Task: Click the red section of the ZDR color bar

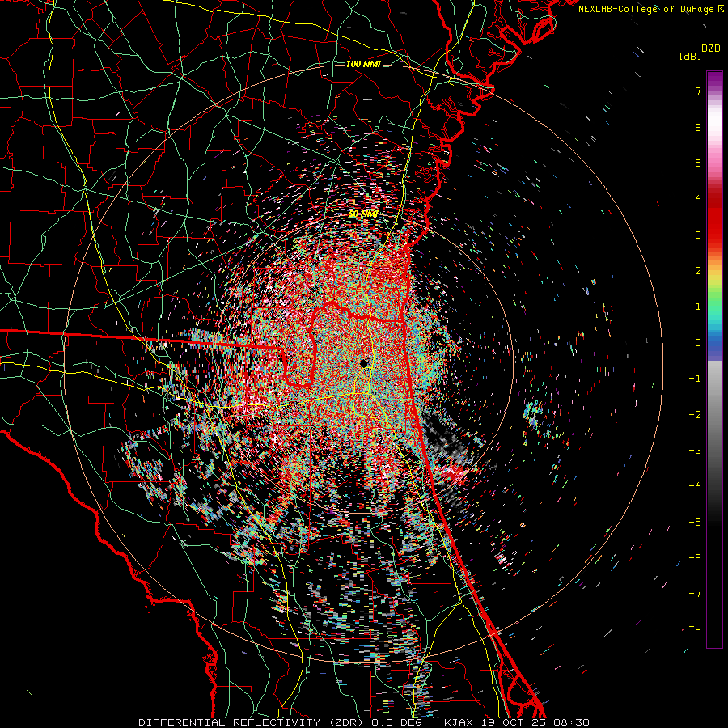Action: tap(714, 218)
